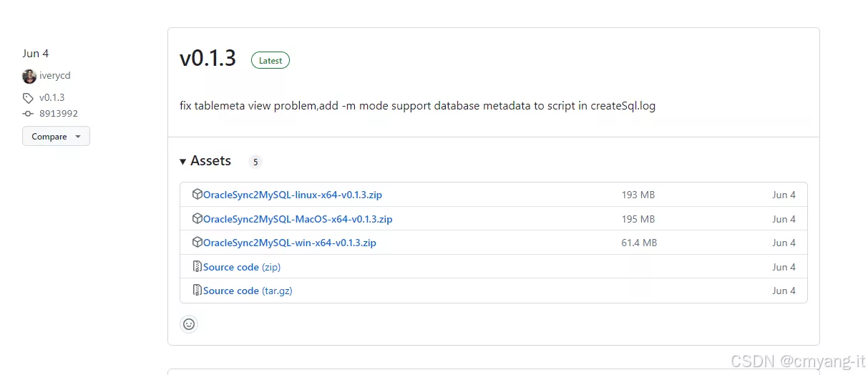Open commit 8913992
Image resolution: width=868 pixels, height=375 pixels.
click(x=59, y=114)
